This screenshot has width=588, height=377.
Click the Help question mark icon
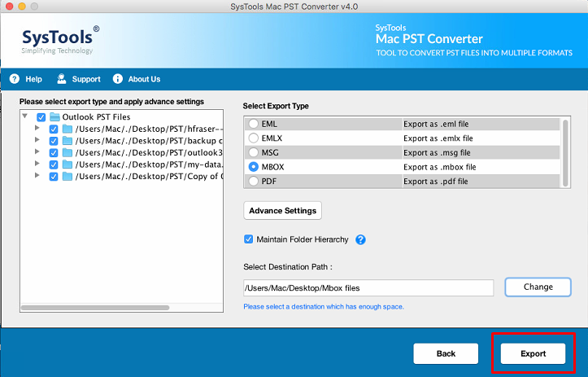click(x=15, y=79)
